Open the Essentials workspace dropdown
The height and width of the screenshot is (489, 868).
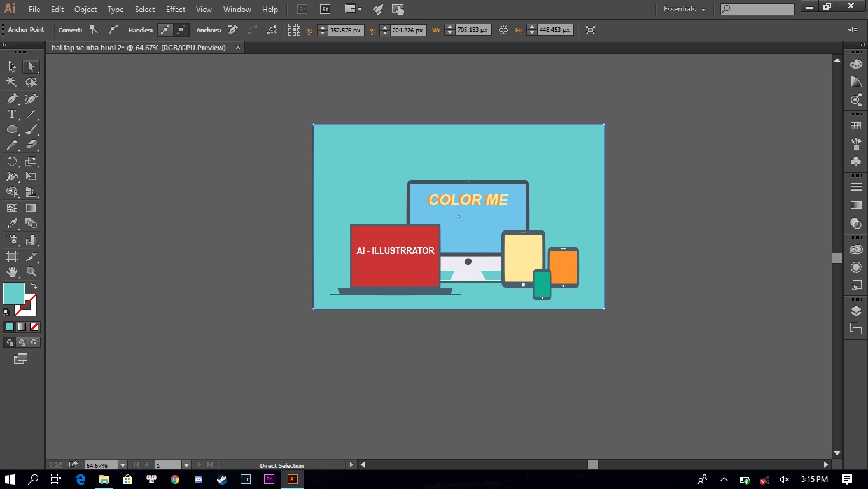685,9
